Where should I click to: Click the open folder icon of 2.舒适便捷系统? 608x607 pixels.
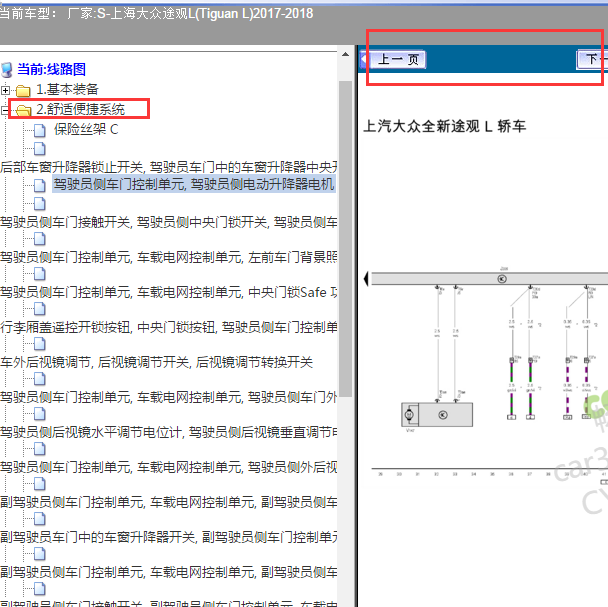tap(23, 111)
